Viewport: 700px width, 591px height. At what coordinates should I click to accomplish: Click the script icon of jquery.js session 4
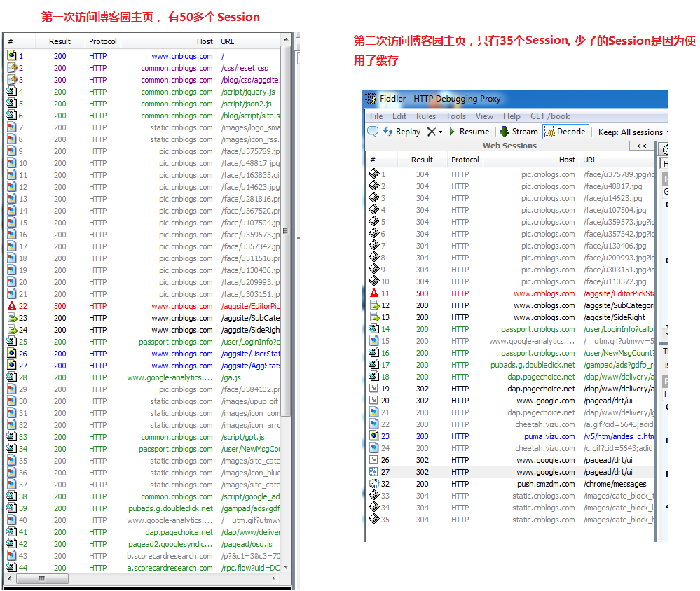[x=12, y=92]
